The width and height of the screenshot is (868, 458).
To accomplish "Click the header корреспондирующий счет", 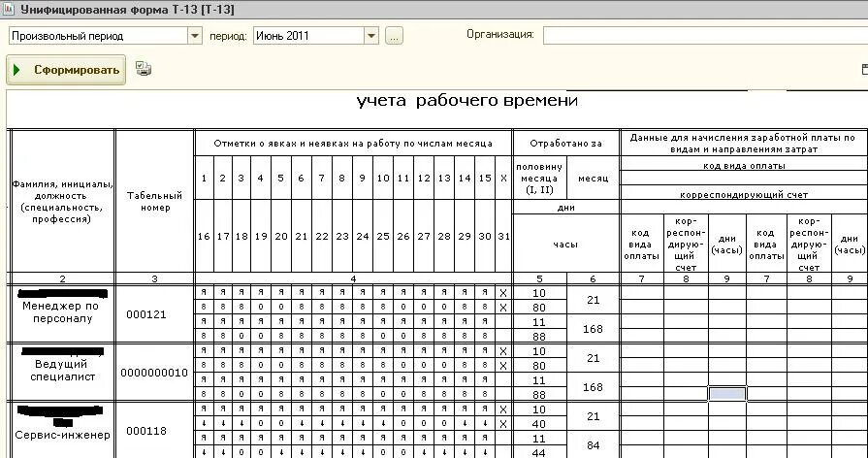I will pyautogui.click(x=744, y=194).
